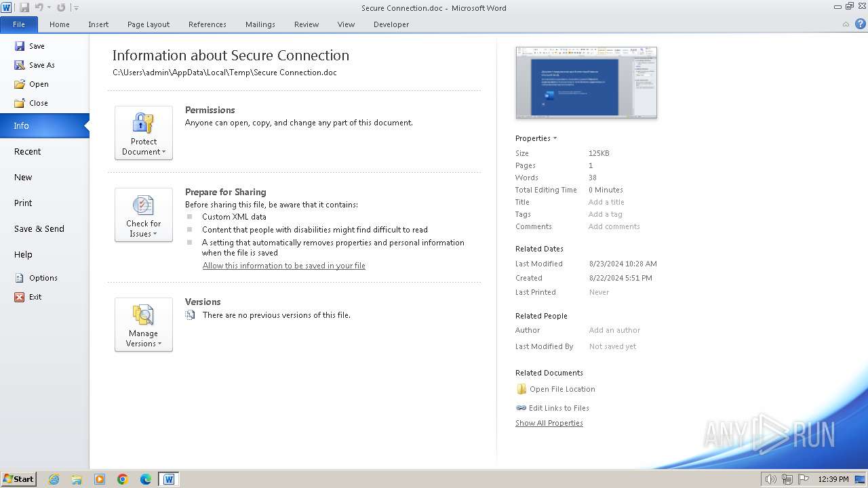
Task: Click the chain icon beside Edit Links to Files
Action: click(521, 408)
